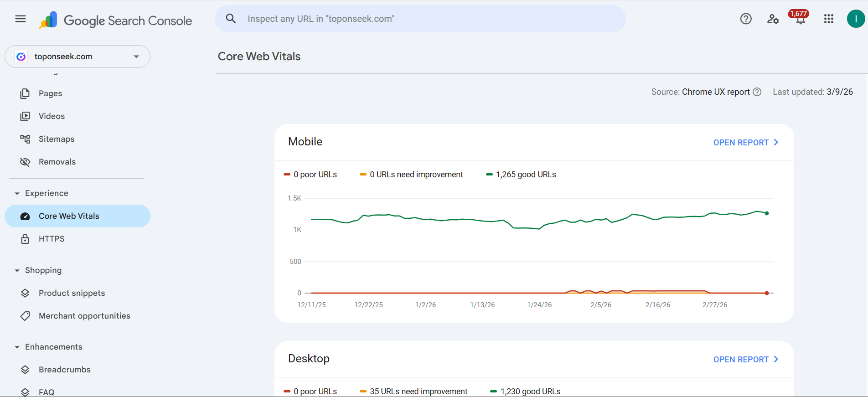The image size is (868, 397).
Task: Click the Breadcrumbs layers icon
Action: coord(25,370)
